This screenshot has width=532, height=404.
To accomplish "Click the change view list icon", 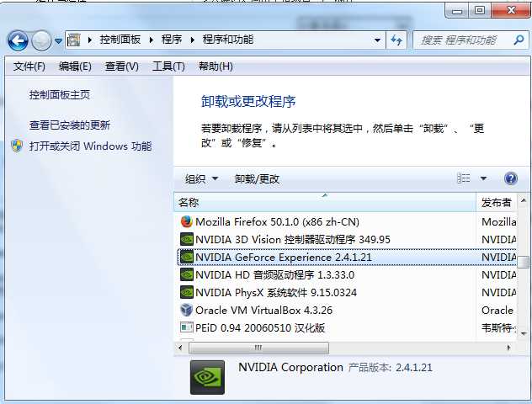I will (x=464, y=178).
